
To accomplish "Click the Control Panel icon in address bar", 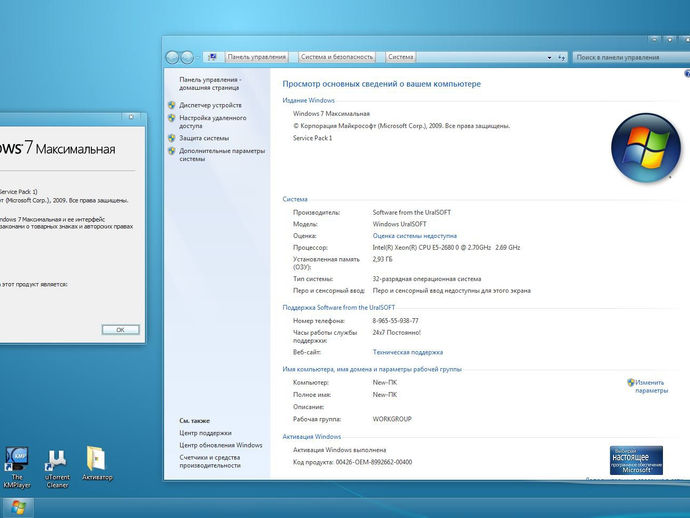I will pos(213,57).
